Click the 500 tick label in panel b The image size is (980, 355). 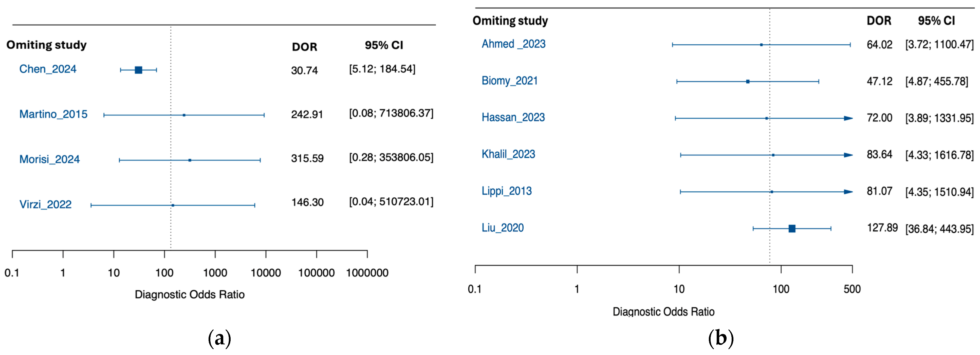(852, 289)
